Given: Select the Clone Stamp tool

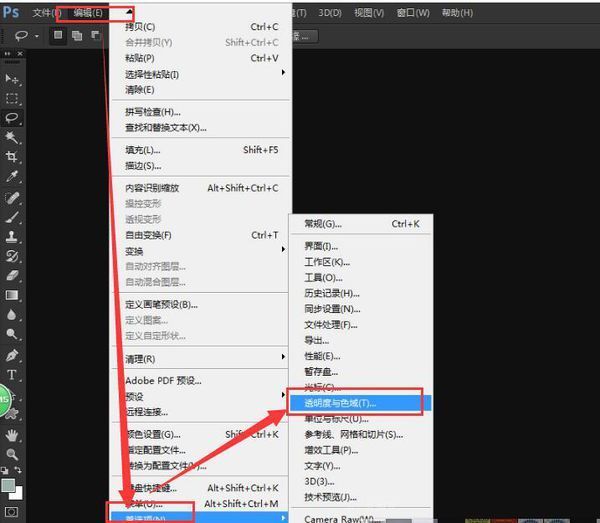Looking at the screenshot, I should point(12,236).
